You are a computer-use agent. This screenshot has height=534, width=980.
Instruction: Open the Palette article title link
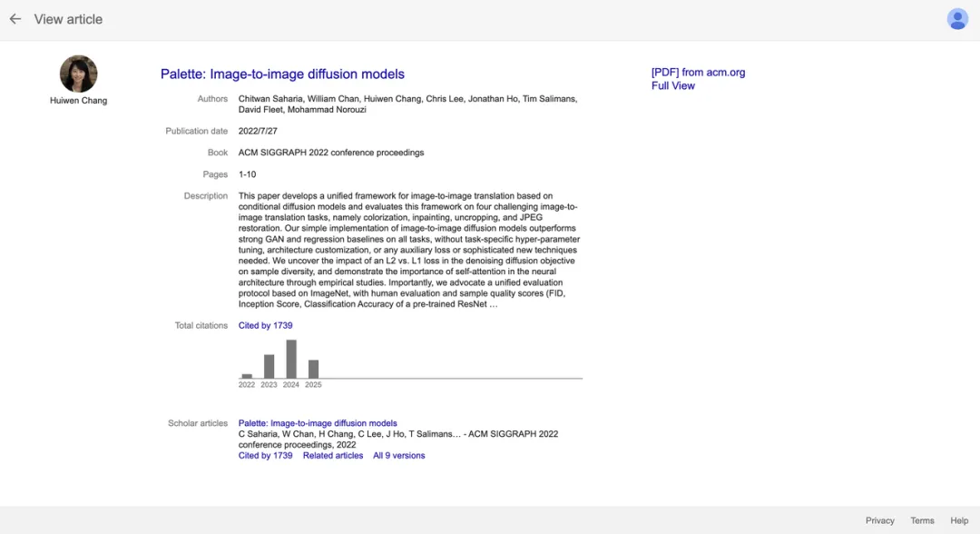282,74
